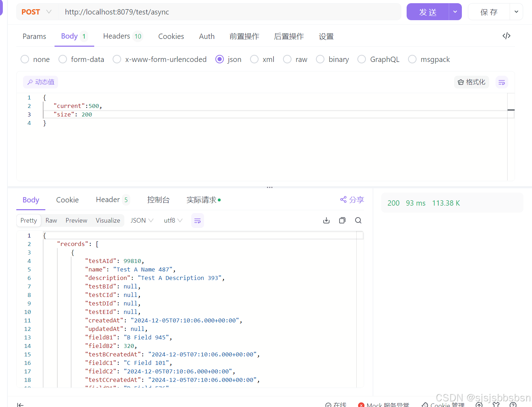Click the "records" key in response
The height and width of the screenshot is (407, 532).
tap(73, 244)
